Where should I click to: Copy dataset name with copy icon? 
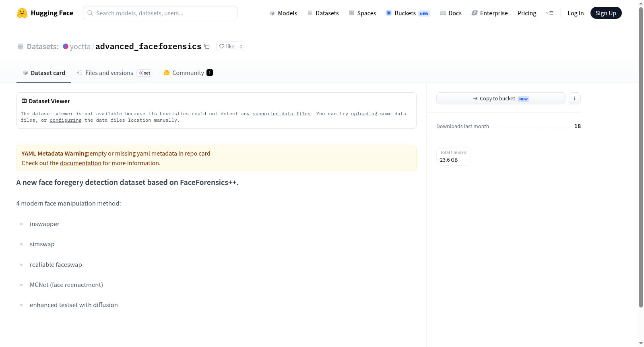coord(207,46)
